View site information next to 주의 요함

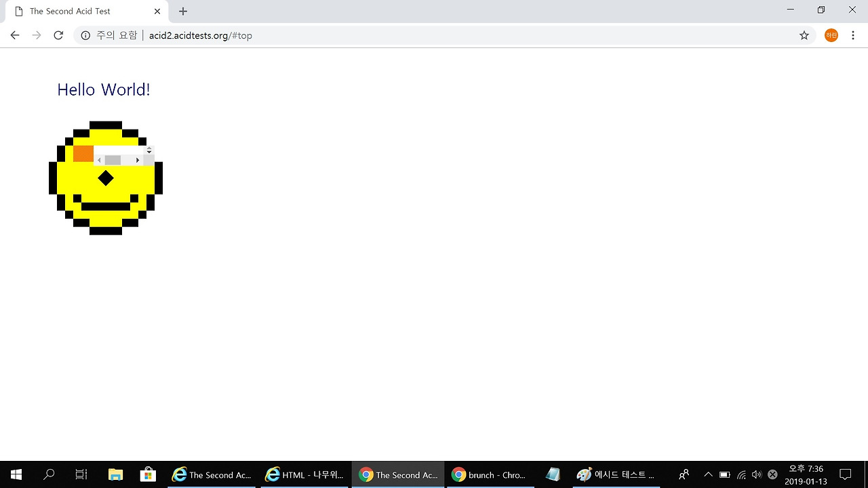click(x=85, y=35)
